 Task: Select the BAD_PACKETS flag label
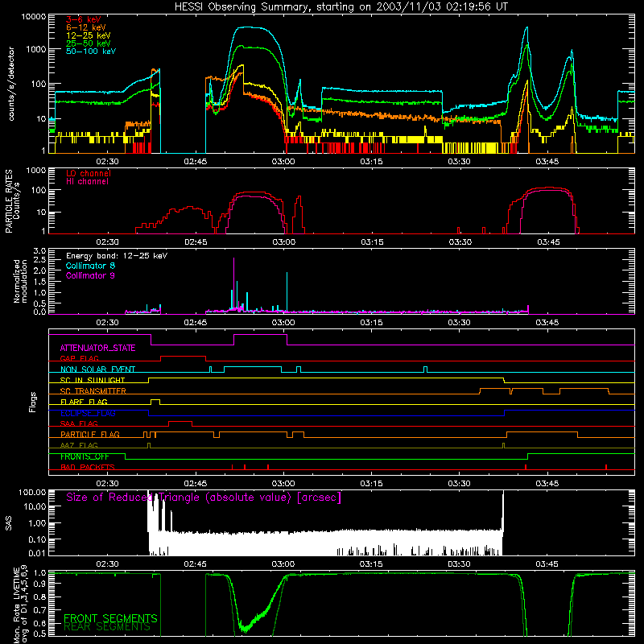[x=88, y=467]
